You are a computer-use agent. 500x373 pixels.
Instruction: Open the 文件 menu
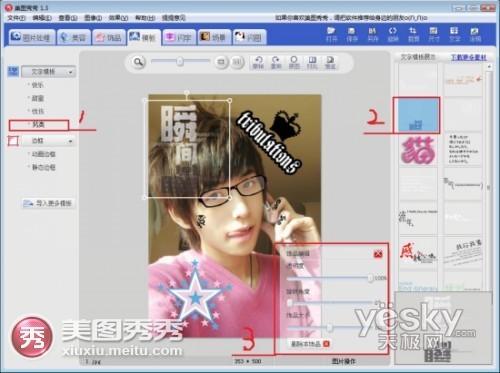(x=16, y=18)
